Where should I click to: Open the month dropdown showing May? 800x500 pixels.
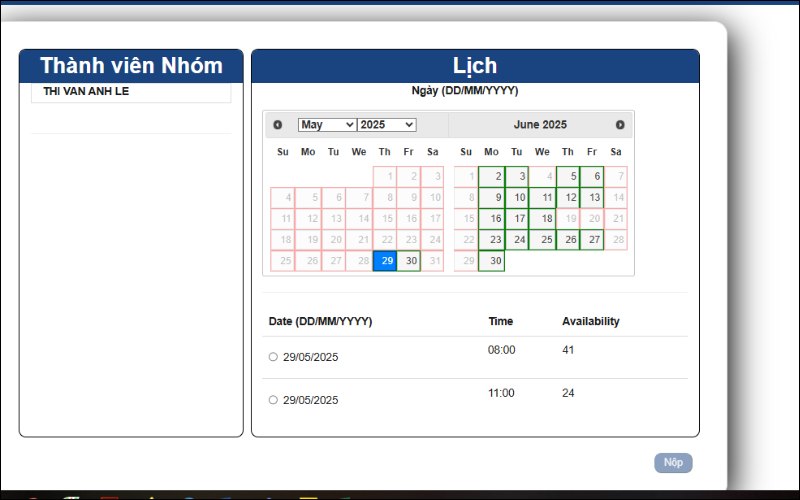(x=326, y=125)
